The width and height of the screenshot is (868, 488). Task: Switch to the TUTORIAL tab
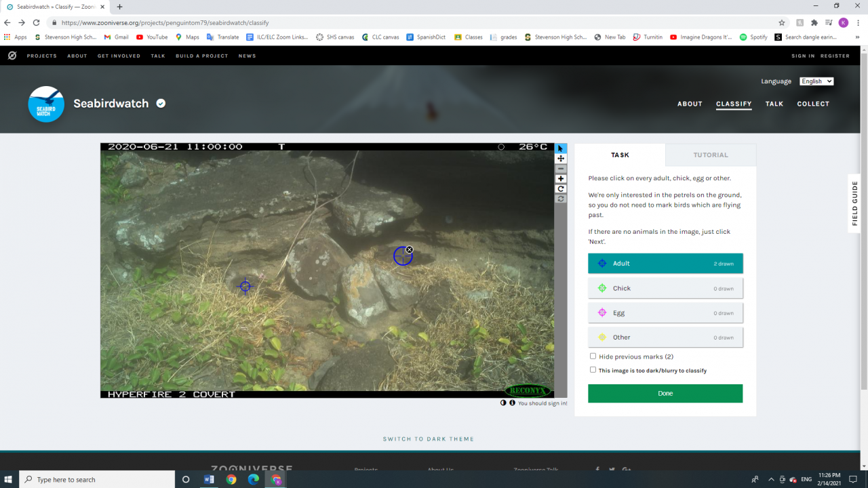pyautogui.click(x=711, y=155)
